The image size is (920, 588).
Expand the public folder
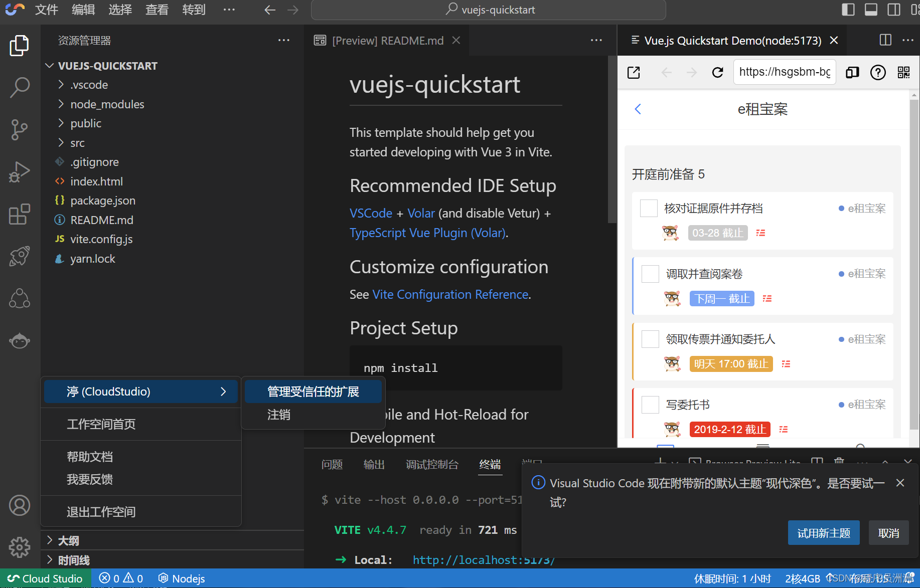[61, 123]
